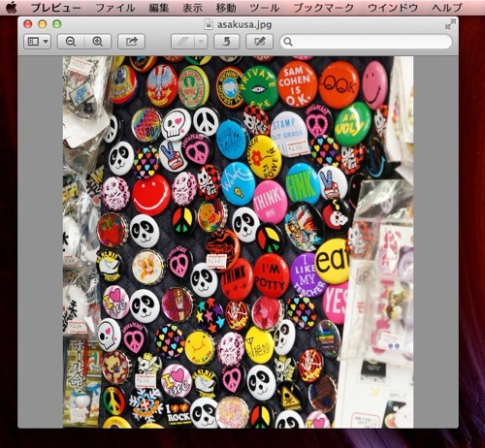This screenshot has width=485, height=448.
Task: Open the Apple menu
Action: pos(12,7)
